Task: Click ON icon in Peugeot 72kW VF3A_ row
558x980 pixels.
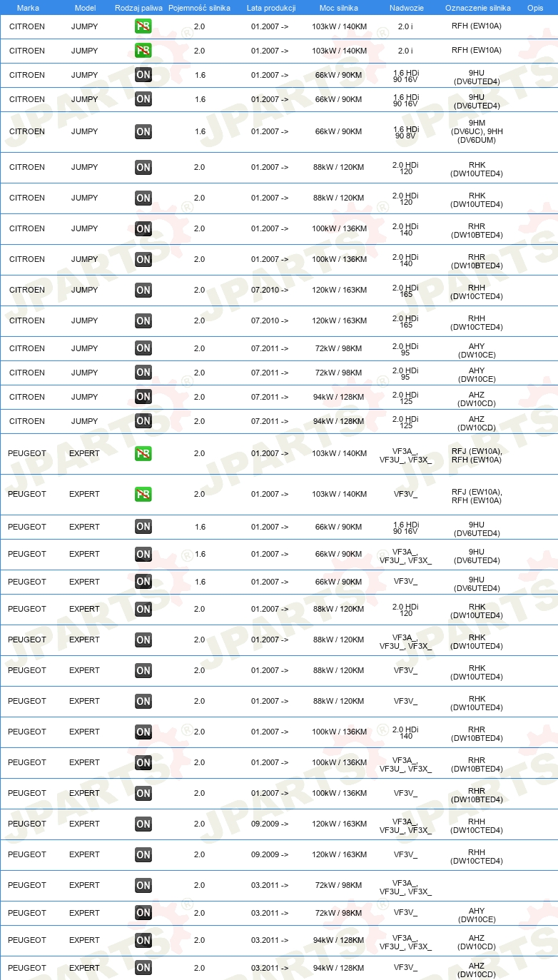Action: point(143,885)
